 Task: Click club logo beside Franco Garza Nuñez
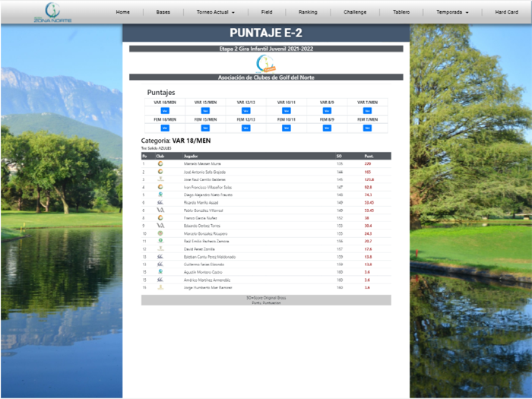point(160,218)
